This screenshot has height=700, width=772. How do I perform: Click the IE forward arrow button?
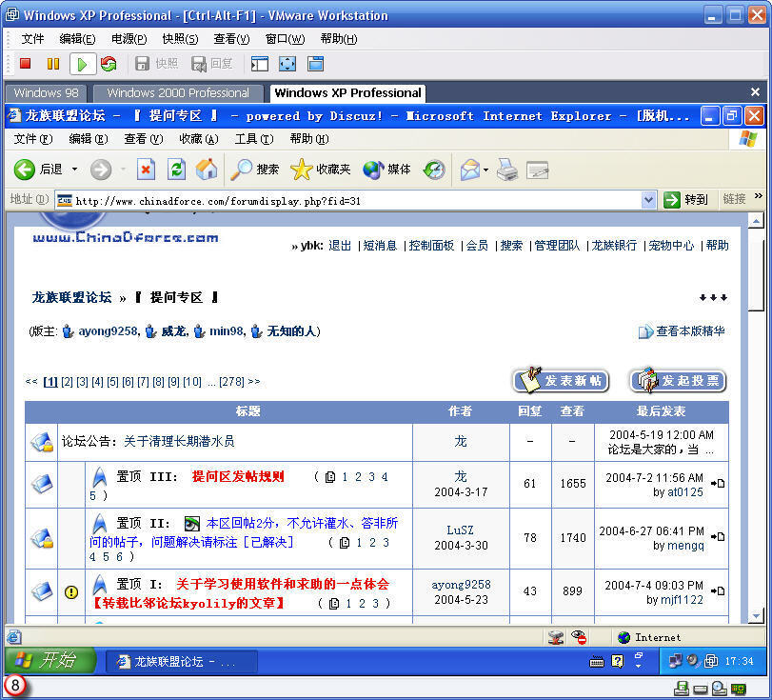(101, 170)
